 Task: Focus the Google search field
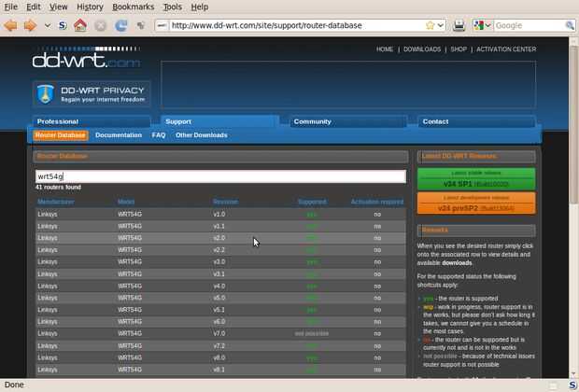(530, 25)
